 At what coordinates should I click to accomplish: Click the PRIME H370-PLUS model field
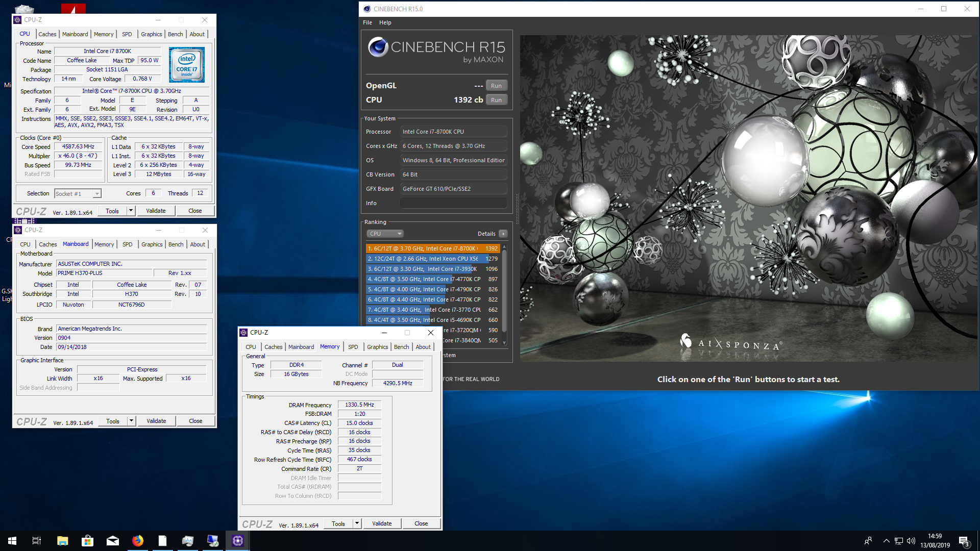[x=104, y=273]
